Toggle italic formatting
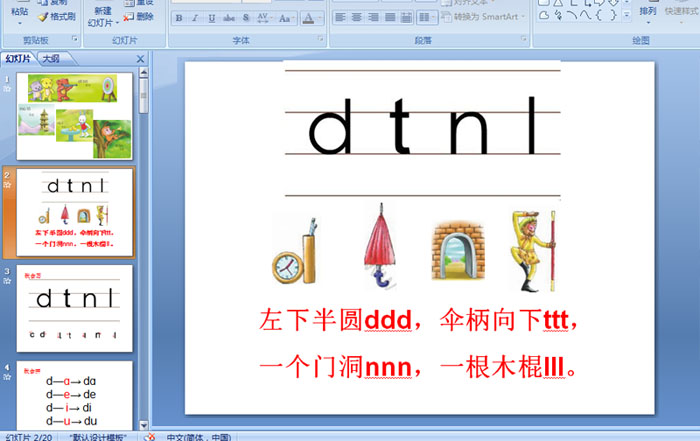The image size is (700, 441). [x=195, y=18]
